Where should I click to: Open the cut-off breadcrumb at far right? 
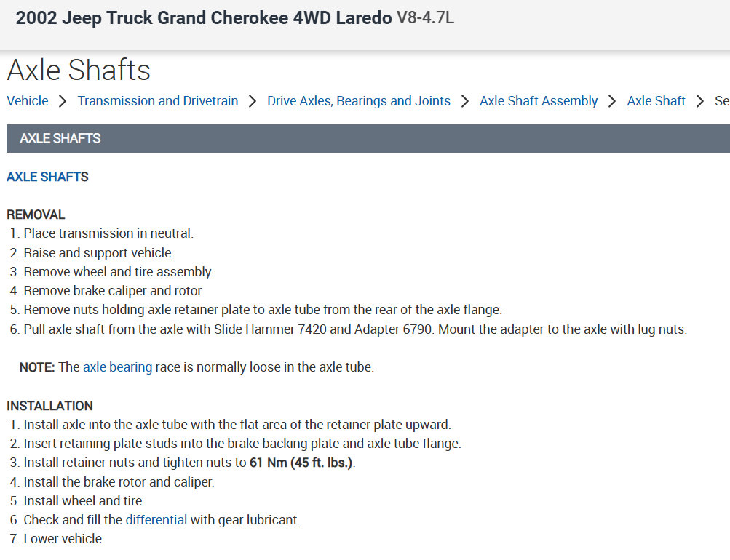722,101
